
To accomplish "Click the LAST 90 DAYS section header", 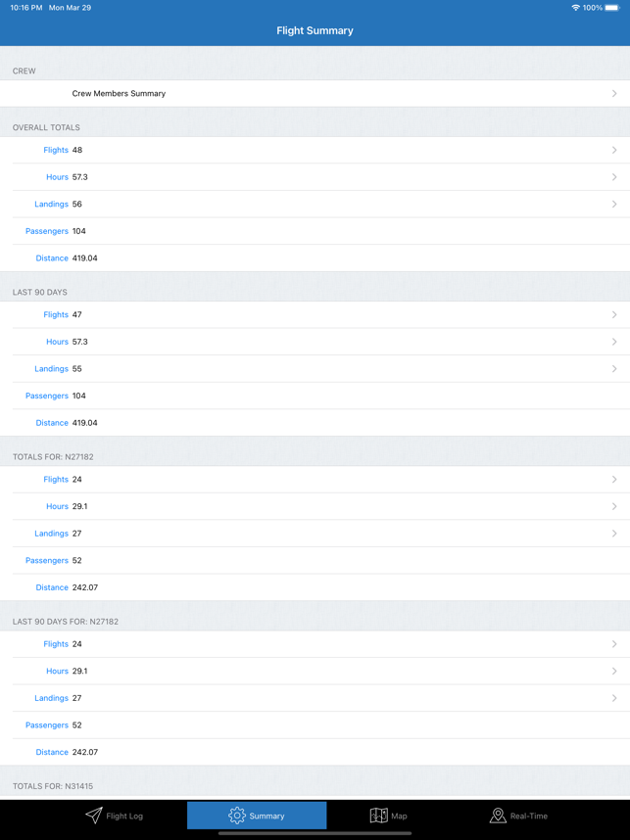I will (x=39, y=292).
